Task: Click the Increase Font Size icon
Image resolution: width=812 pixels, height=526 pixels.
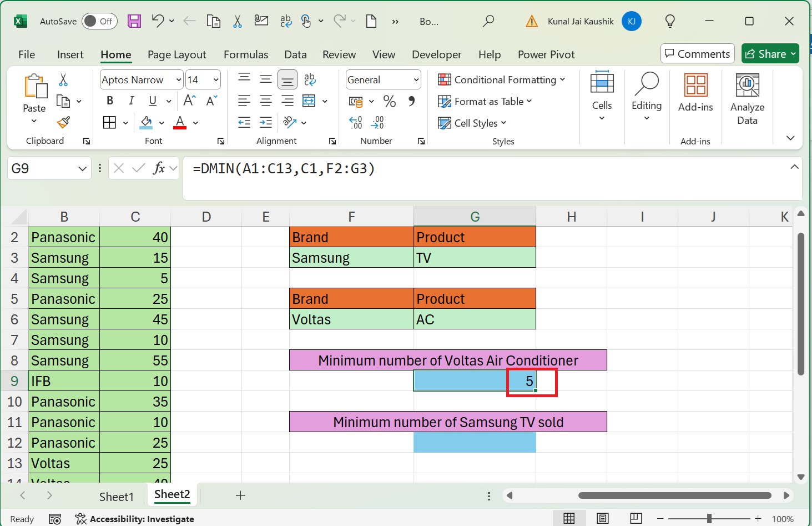Action: pos(188,101)
